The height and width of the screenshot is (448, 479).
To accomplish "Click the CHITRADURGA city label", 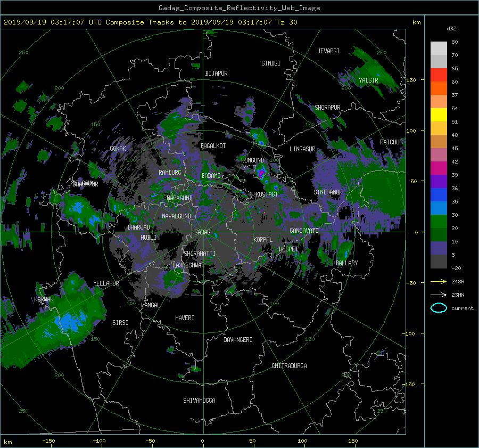I will pos(290,366).
